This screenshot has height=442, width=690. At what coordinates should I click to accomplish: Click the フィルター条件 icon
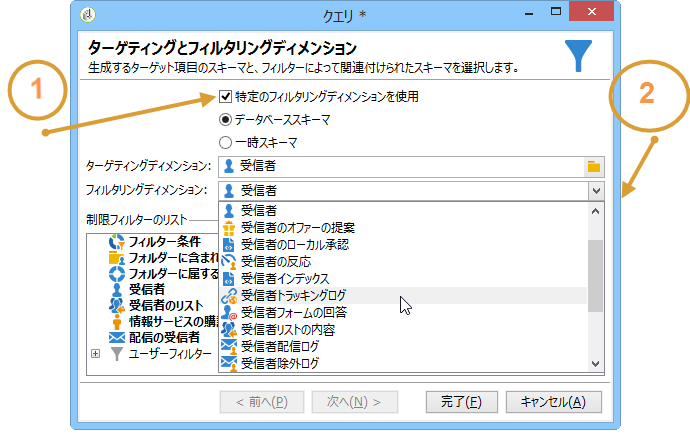tap(117, 242)
